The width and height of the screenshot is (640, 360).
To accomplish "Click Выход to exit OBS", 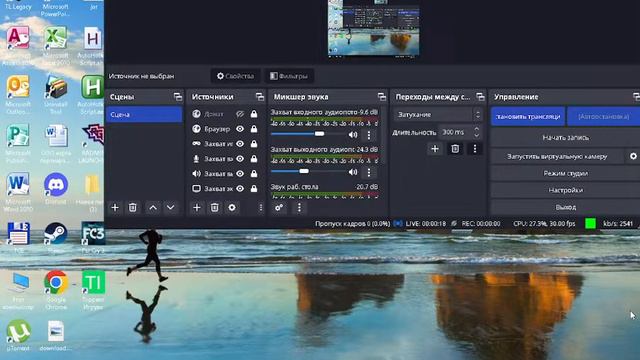I will coord(565,207).
